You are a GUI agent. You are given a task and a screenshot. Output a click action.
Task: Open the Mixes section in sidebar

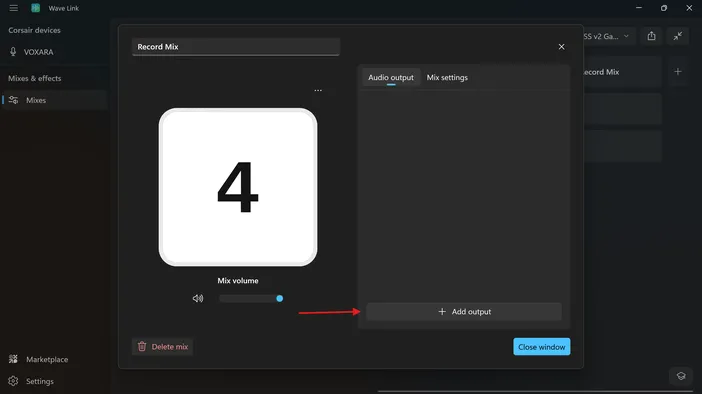54,100
